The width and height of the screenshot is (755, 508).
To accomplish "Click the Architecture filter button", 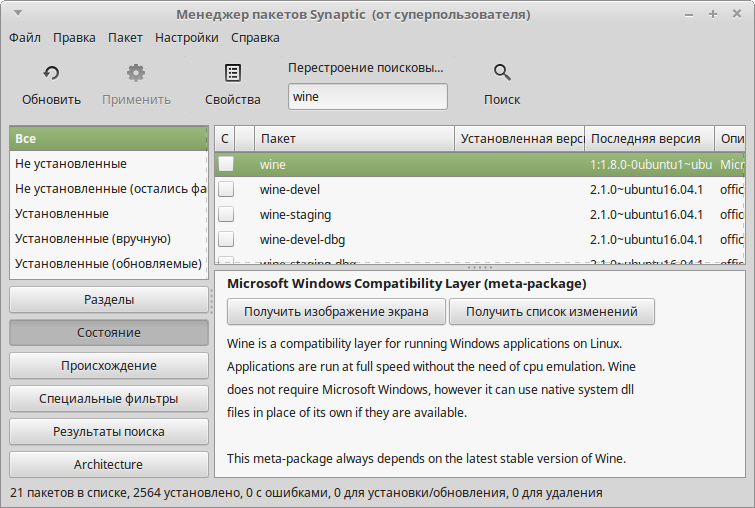I will pos(109,465).
